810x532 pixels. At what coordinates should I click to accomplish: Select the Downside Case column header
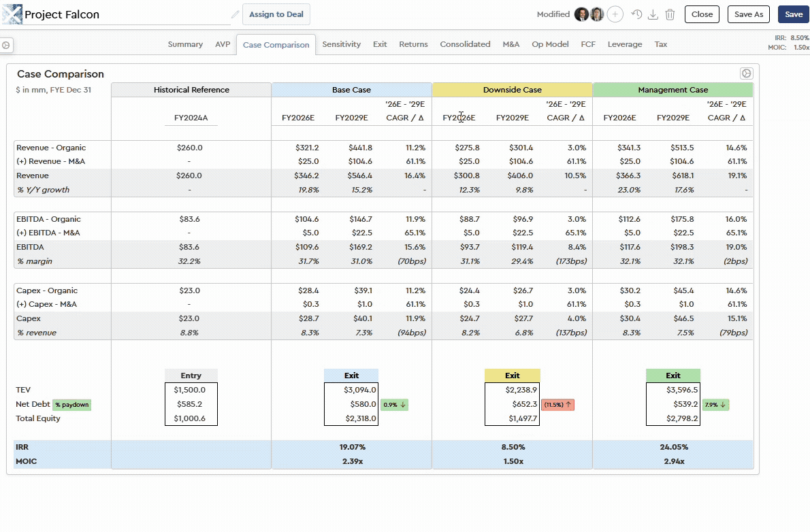pyautogui.click(x=512, y=90)
